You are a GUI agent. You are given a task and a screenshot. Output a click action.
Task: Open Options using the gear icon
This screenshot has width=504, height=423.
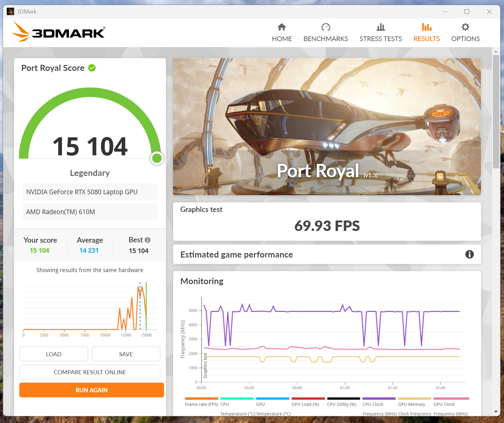(x=465, y=27)
